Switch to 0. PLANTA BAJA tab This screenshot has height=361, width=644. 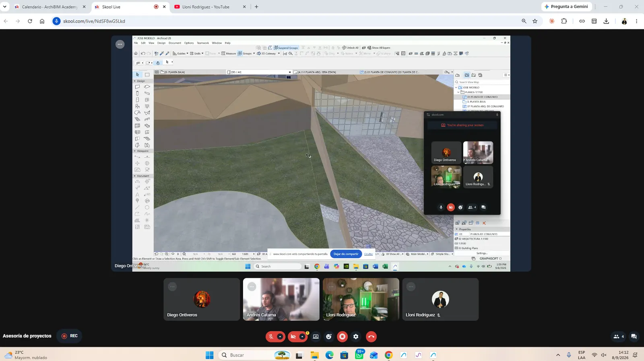(x=189, y=72)
